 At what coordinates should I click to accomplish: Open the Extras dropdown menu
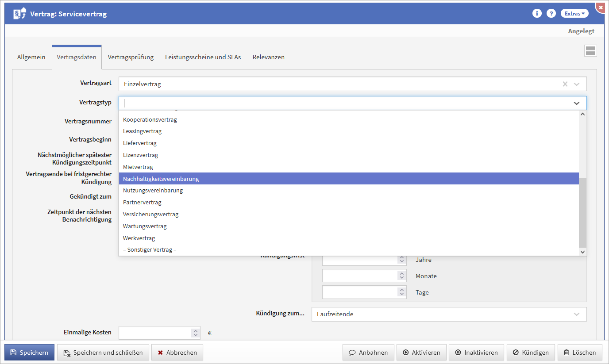coord(574,14)
